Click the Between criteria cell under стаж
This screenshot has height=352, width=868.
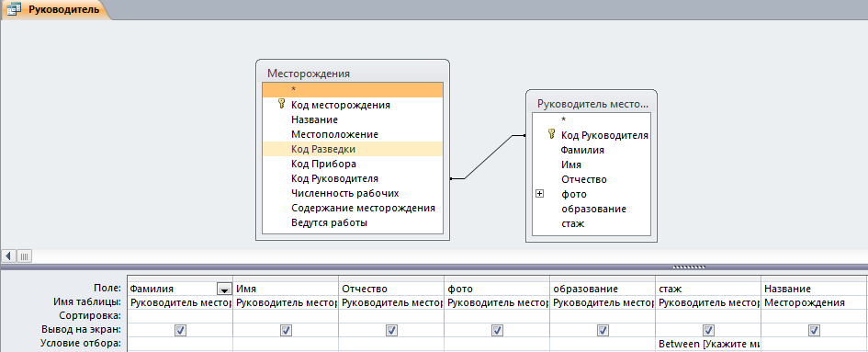coord(708,344)
